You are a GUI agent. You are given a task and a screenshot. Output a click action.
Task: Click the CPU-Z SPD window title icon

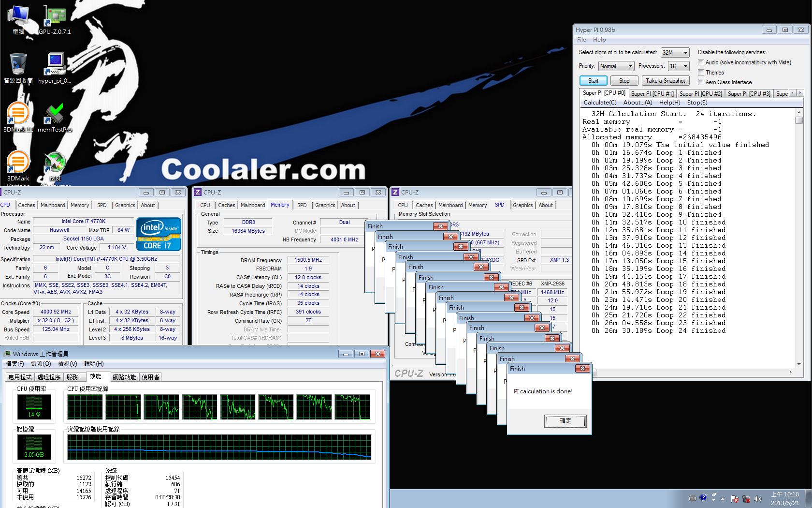coord(395,192)
